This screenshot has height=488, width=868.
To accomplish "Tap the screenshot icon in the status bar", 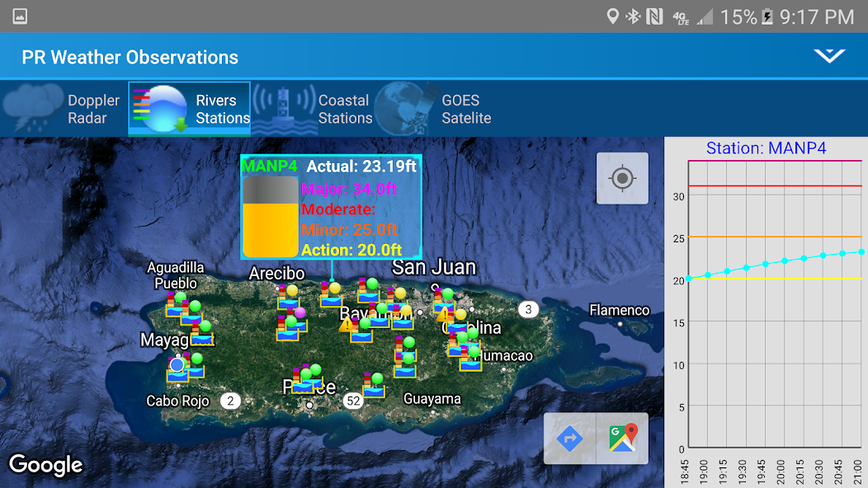I will click(x=20, y=15).
